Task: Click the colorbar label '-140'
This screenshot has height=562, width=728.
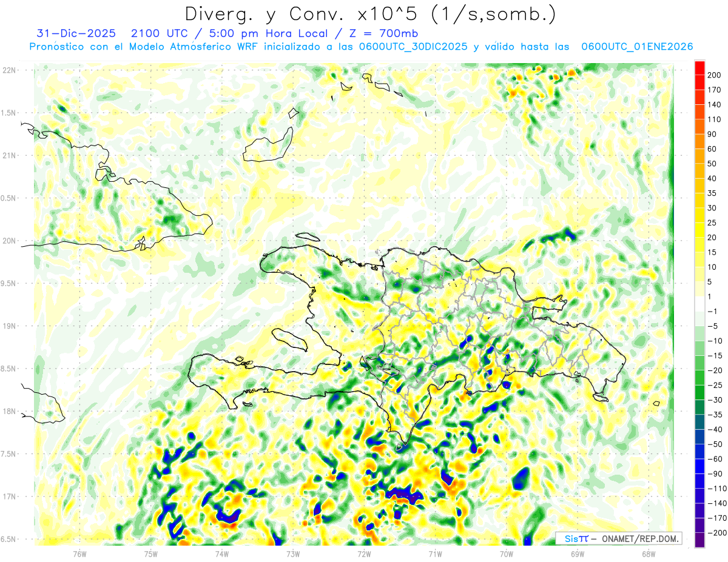Action: click(x=718, y=504)
